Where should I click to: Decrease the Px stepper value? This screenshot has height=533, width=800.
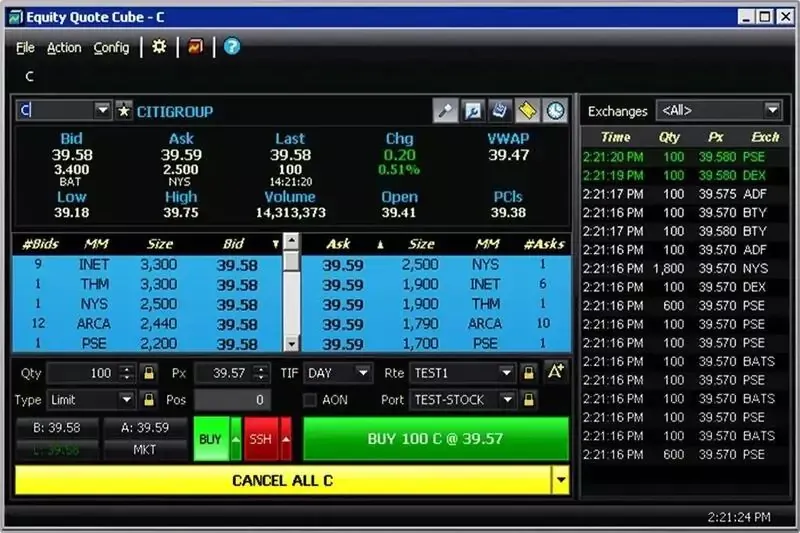[261, 378]
